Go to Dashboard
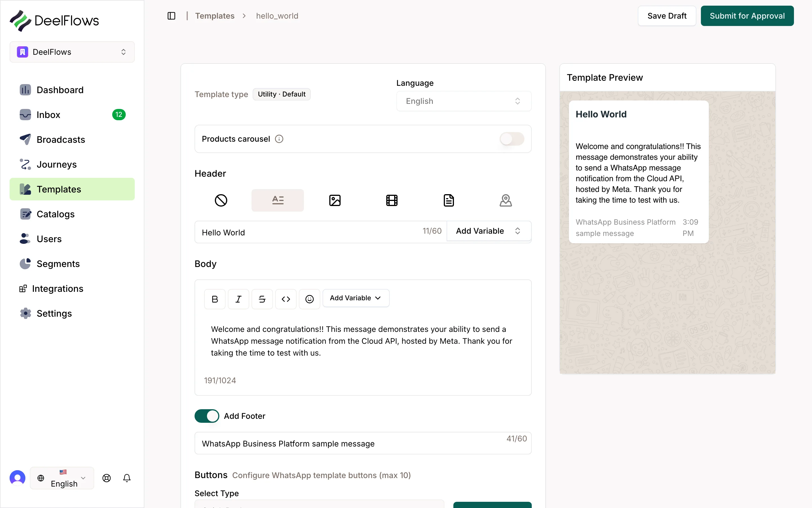 coord(72,90)
